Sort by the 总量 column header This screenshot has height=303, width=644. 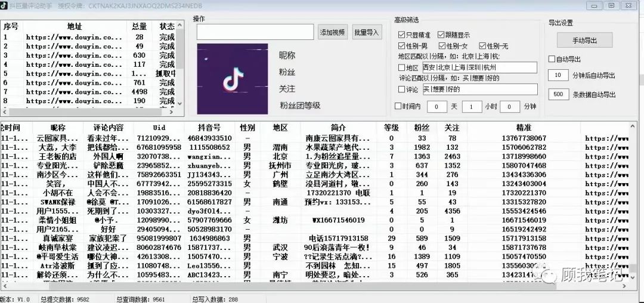point(139,27)
